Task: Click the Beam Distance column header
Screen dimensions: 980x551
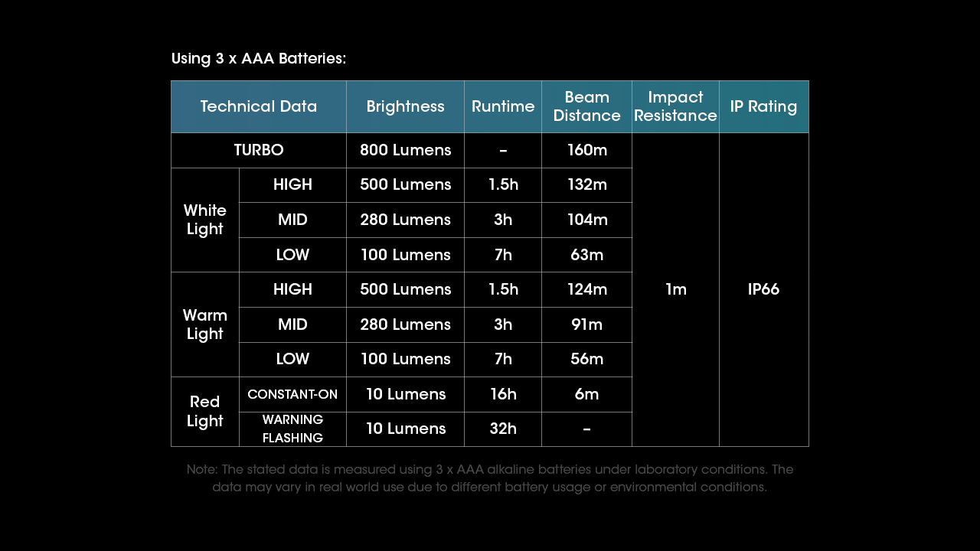Action: point(586,106)
